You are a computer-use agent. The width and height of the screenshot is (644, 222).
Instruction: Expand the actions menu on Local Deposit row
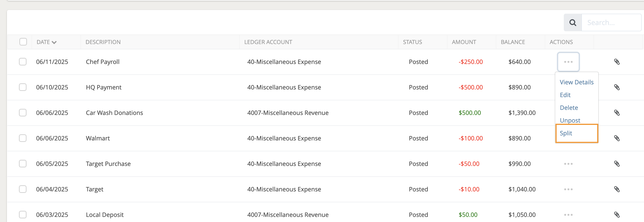click(x=568, y=215)
